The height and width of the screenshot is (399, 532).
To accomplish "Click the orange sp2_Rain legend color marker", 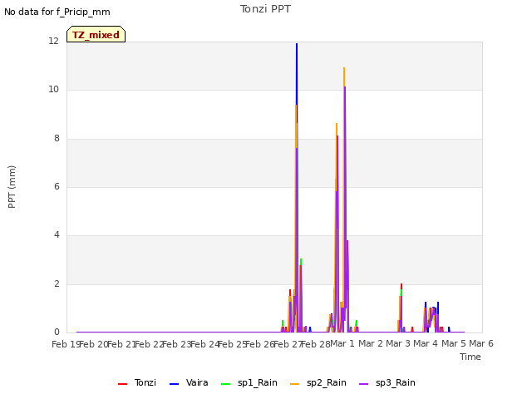I will point(295,384).
